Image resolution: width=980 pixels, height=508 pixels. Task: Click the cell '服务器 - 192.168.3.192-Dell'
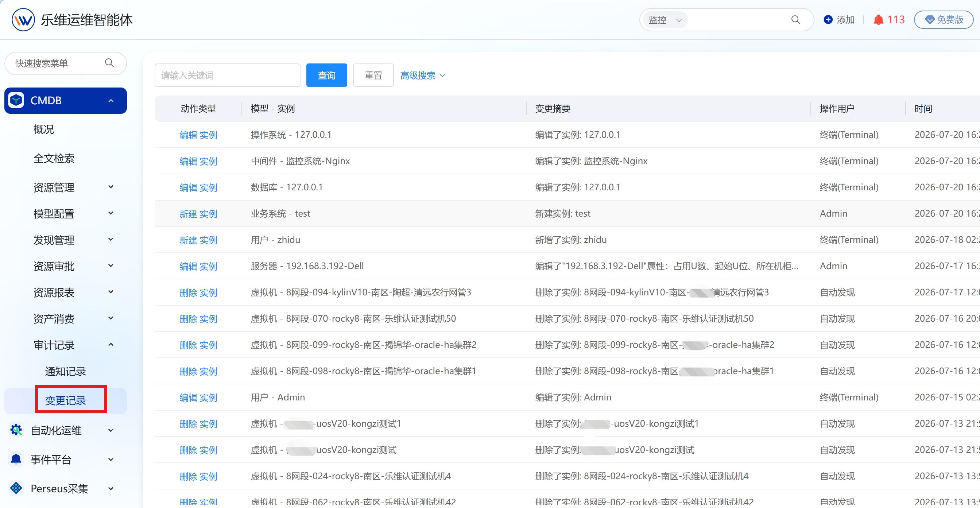click(x=307, y=266)
